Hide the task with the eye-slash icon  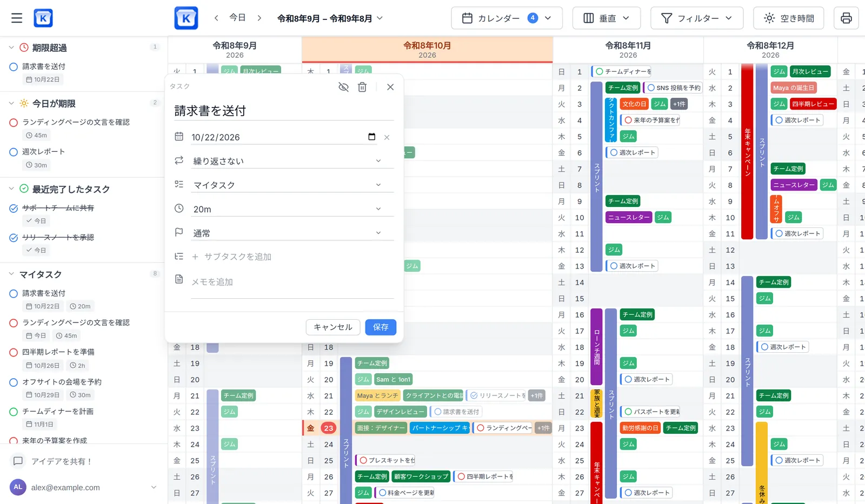coord(343,87)
